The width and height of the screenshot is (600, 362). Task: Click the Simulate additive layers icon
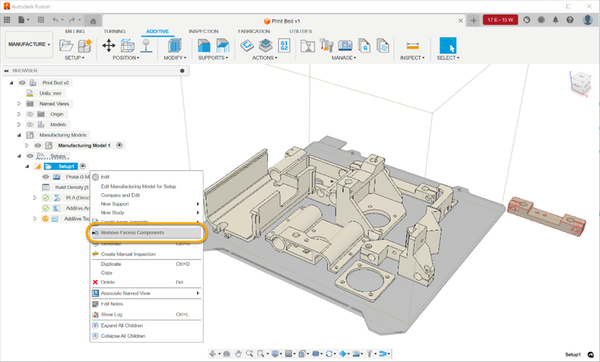[x=266, y=46]
